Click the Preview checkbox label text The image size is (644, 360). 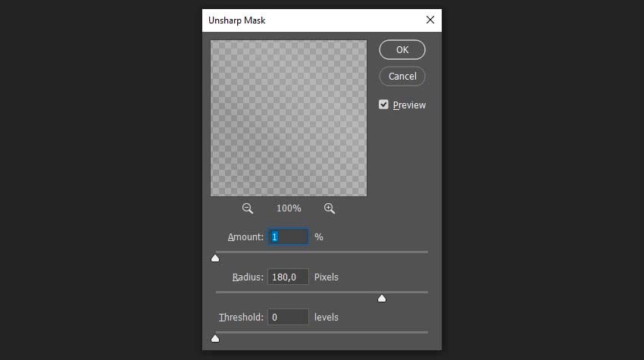(x=409, y=105)
